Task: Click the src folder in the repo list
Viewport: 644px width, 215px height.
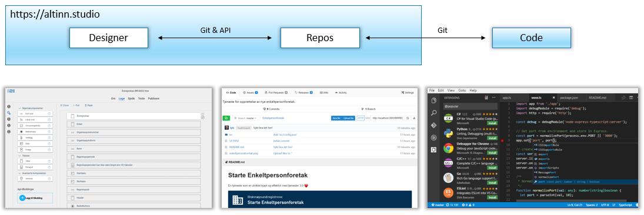Action: pyautogui.click(x=231, y=135)
